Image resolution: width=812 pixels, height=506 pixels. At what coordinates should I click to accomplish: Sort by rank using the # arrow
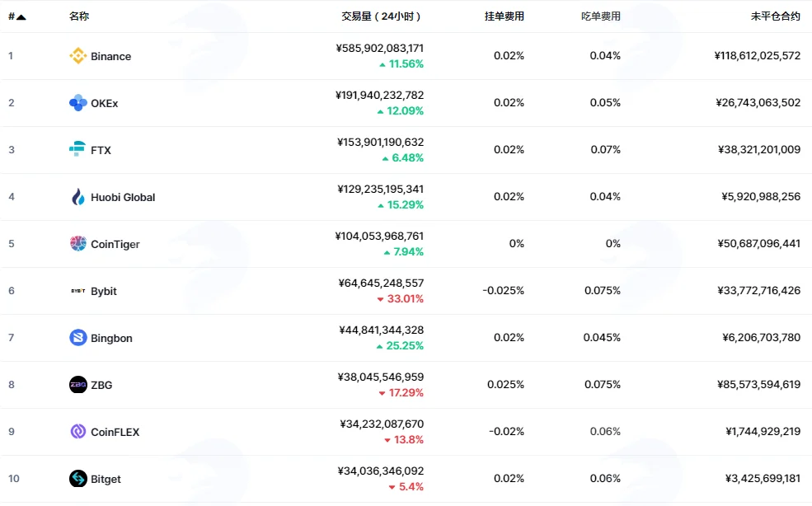pos(17,16)
